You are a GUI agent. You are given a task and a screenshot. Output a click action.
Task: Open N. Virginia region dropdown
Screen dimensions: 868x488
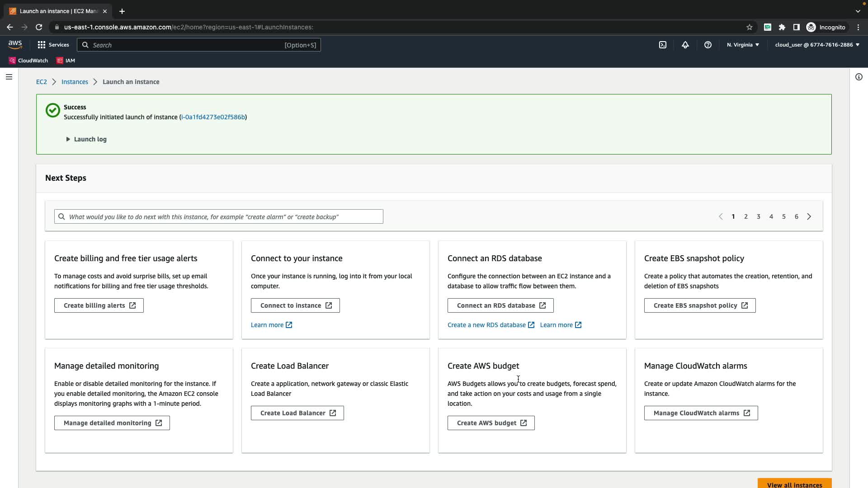pyautogui.click(x=743, y=45)
